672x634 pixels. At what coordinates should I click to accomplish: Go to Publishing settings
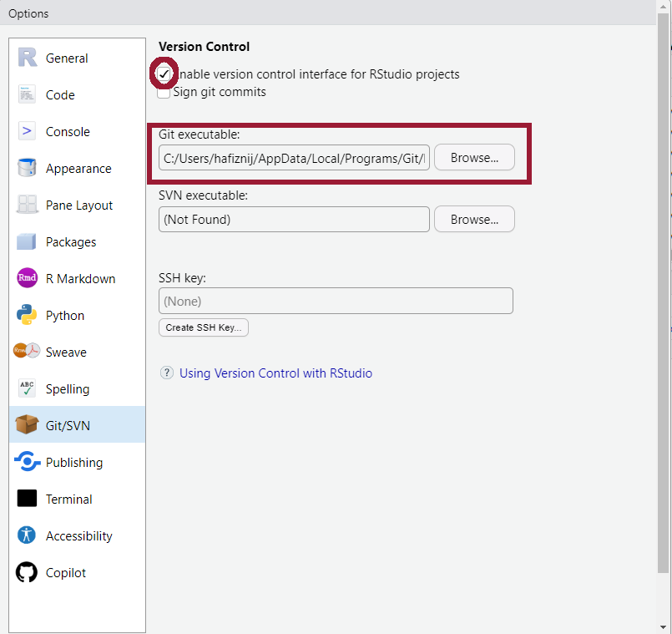pos(74,463)
